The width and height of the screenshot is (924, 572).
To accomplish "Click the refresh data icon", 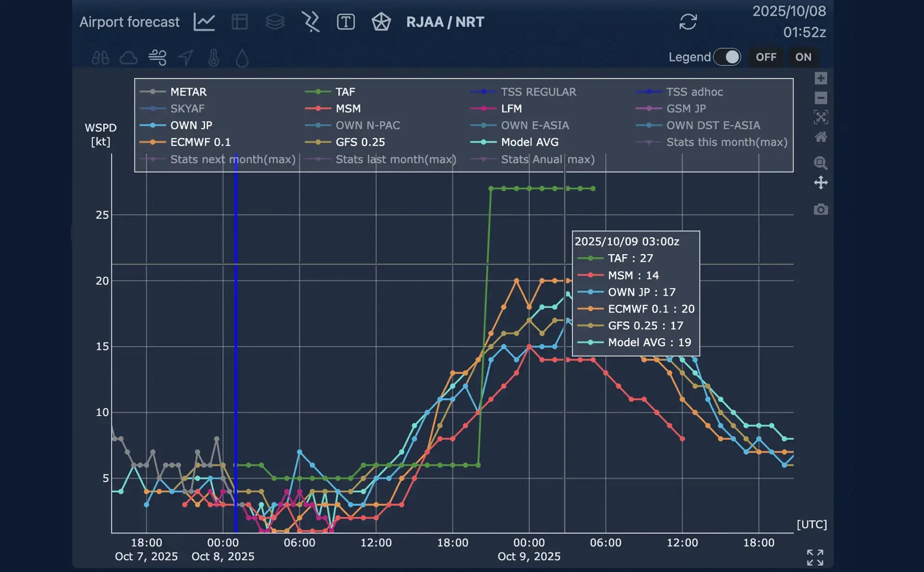I will (688, 22).
